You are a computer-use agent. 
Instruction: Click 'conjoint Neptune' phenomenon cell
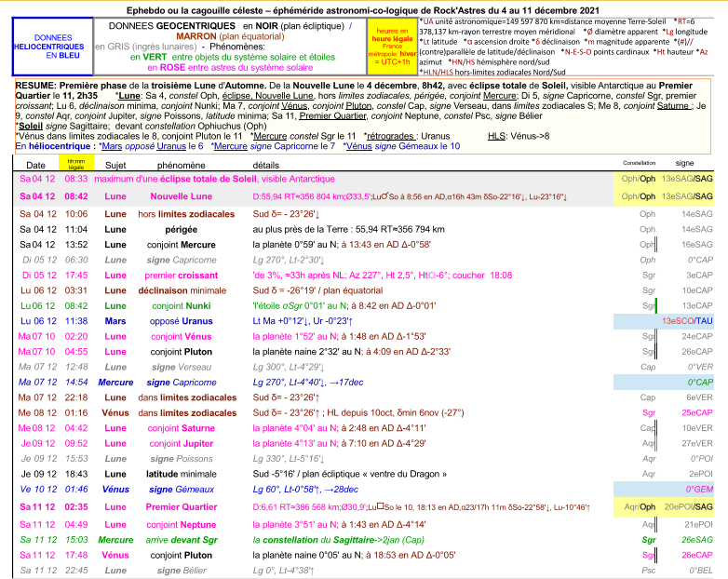(x=182, y=525)
